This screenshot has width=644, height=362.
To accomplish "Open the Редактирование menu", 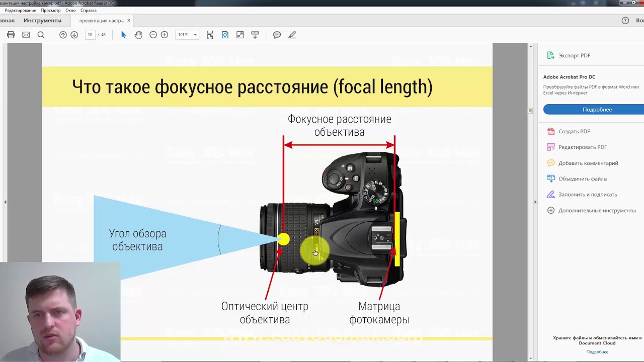I will [20, 10].
